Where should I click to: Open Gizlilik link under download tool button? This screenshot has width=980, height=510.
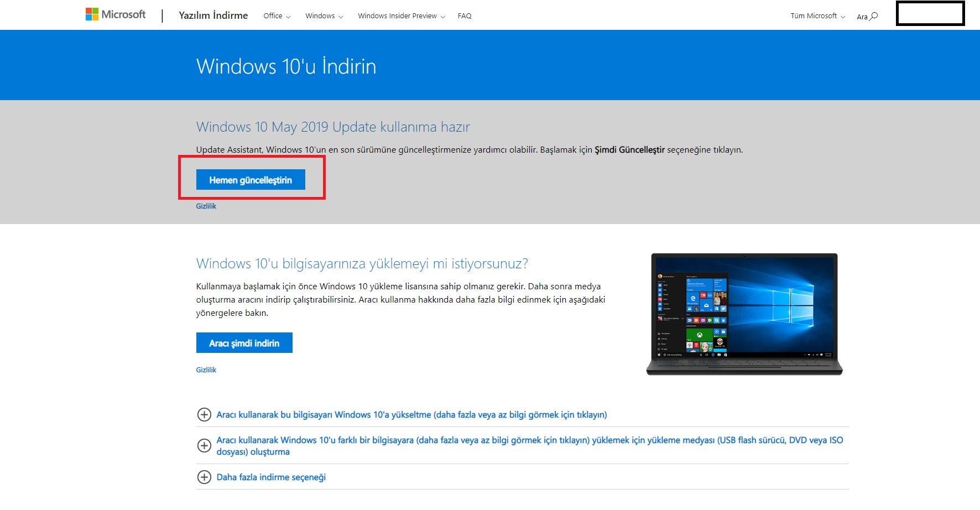pyautogui.click(x=206, y=370)
